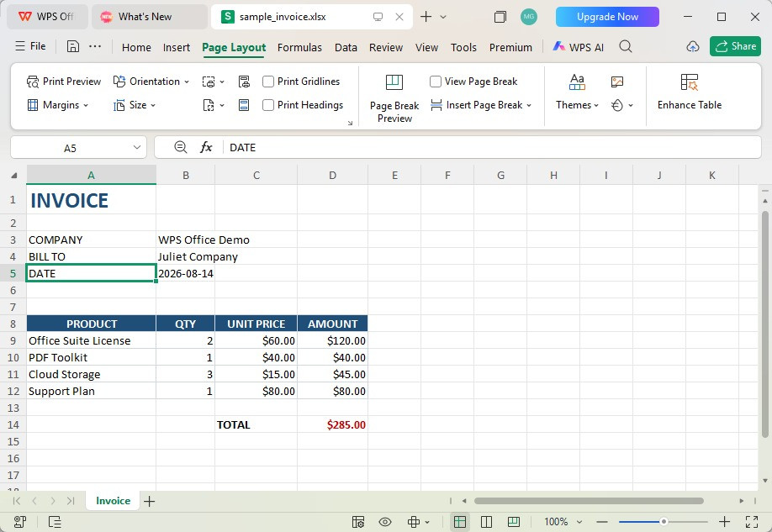772x532 pixels.
Task: Click the fullscreen icon in the status bar
Action: [x=752, y=522]
